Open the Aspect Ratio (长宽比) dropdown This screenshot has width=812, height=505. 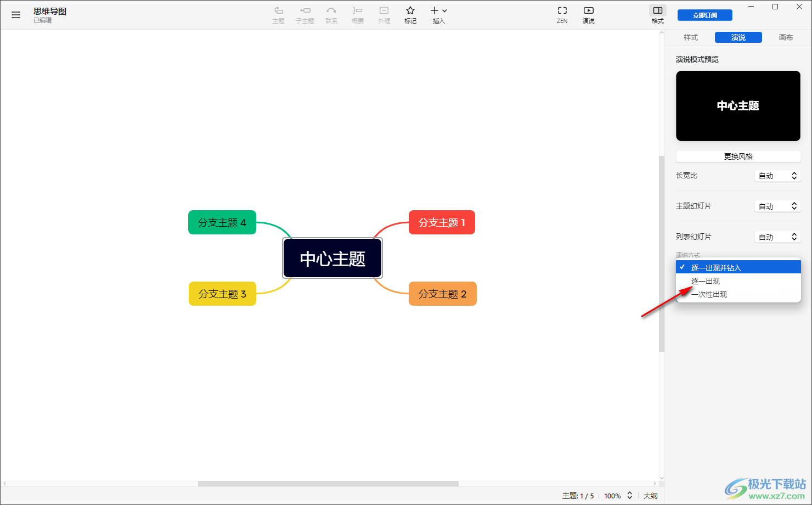tap(778, 176)
